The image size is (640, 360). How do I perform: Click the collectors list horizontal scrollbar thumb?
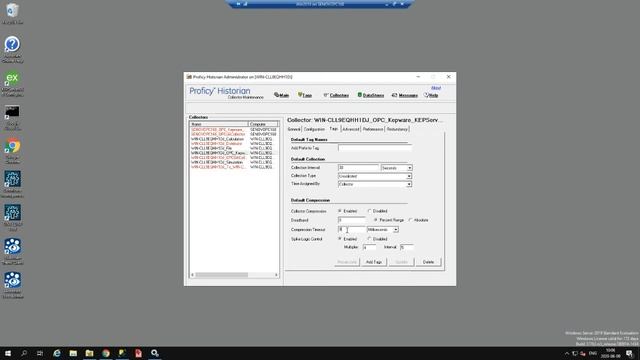point(221,275)
